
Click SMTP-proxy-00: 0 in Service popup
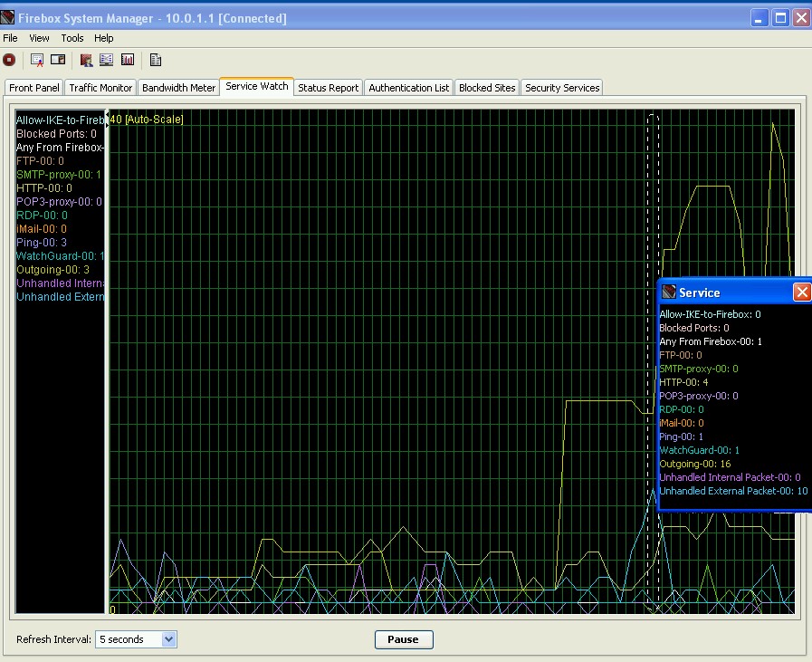click(x=699, y=369)
